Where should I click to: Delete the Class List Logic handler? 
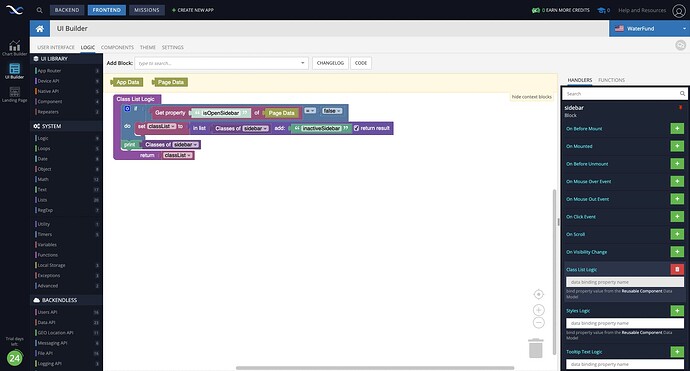click(x=677, y=269)
